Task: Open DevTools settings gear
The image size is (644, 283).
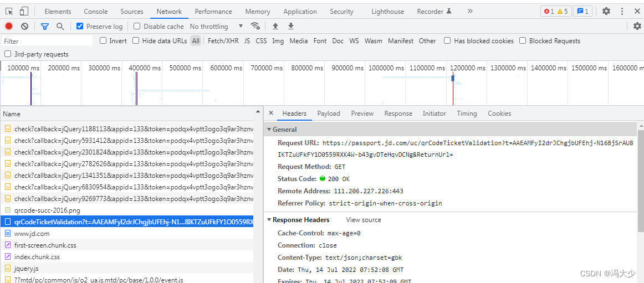Action: tap(606, 11)
